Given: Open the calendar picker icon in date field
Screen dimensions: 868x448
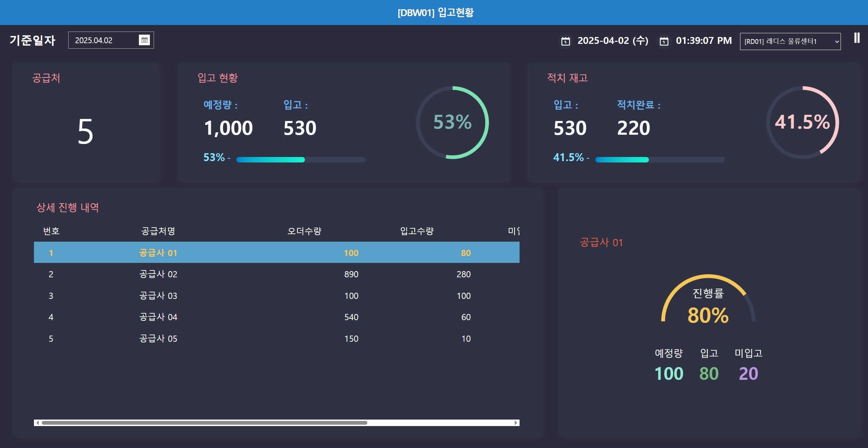Looking at the screenshot, I should click(x=144, y=40).
